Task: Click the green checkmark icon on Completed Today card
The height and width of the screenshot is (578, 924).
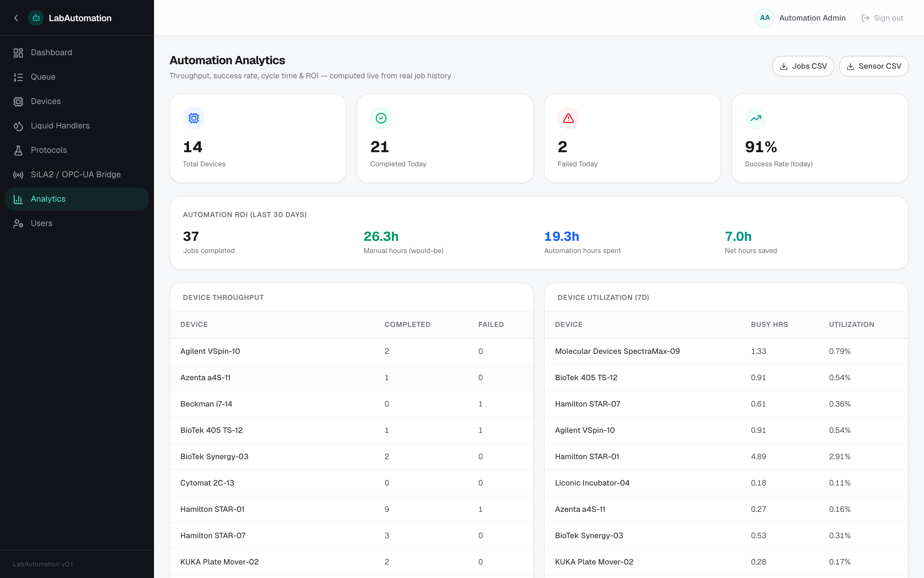Action: (381, 118)
